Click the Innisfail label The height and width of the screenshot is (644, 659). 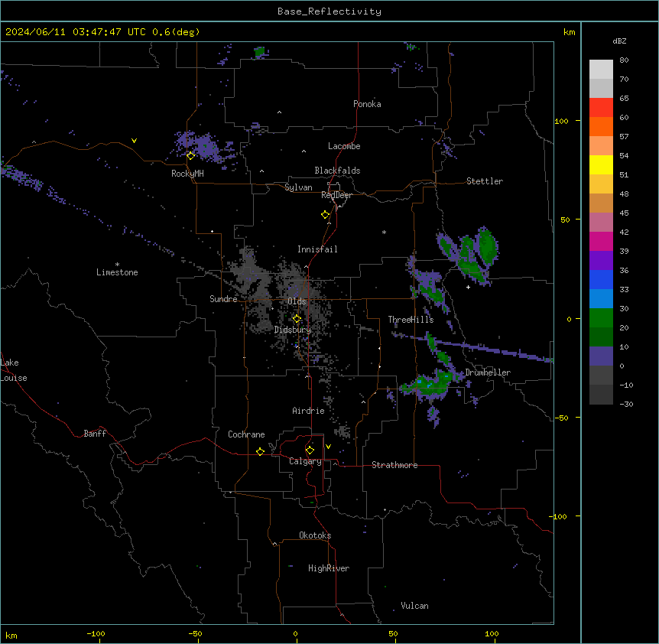(x=317, y=249)
